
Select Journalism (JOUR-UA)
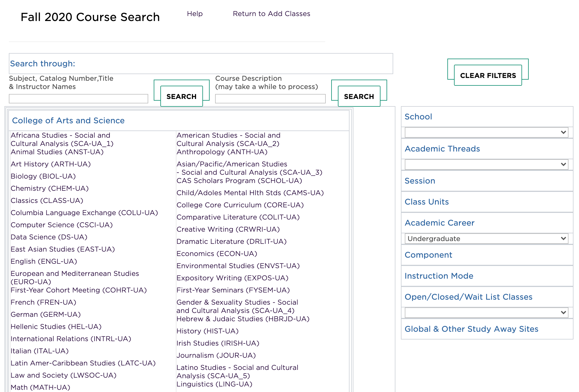click(x=216, y=356)
